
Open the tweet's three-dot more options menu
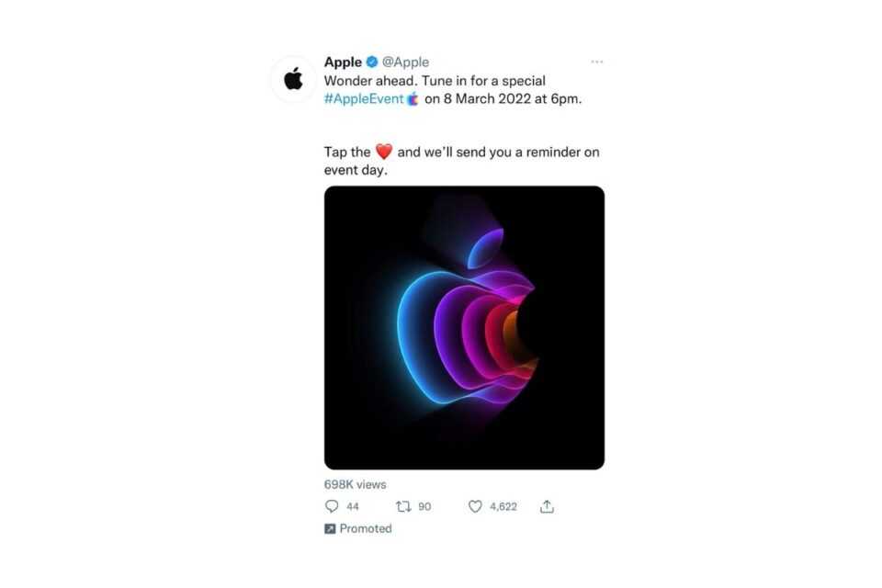tap(597, 62)
